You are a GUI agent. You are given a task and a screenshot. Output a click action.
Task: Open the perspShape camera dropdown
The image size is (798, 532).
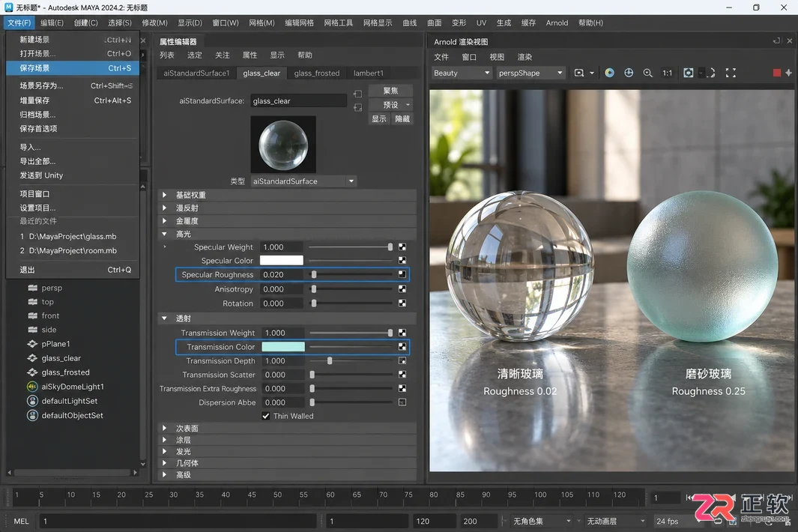531,73
